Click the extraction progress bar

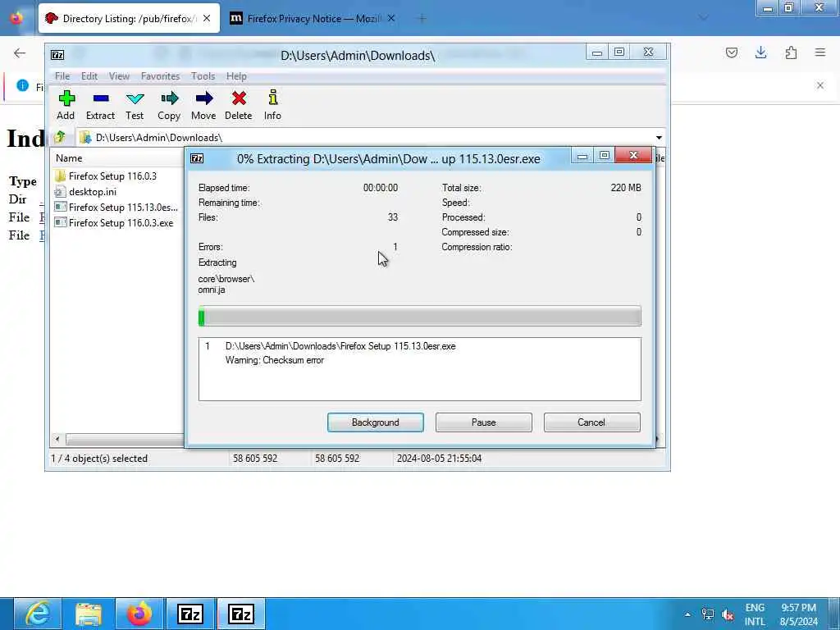[x=419, y=316]
